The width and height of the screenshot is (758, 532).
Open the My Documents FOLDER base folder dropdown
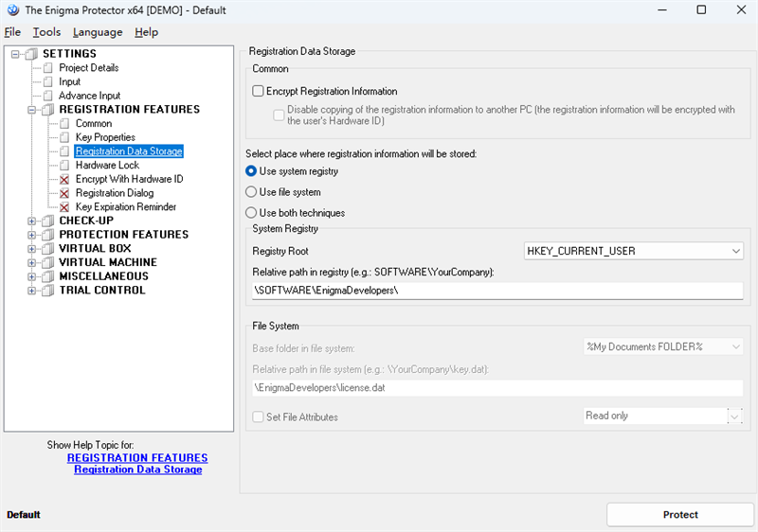click(x=663, y=346)
